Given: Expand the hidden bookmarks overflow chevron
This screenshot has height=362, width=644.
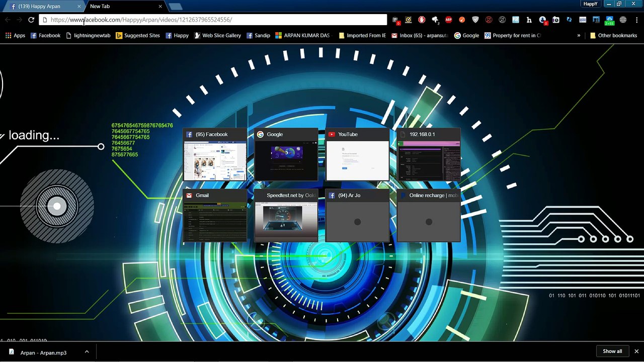Looking at the screenshot, I should pos(579,36).
